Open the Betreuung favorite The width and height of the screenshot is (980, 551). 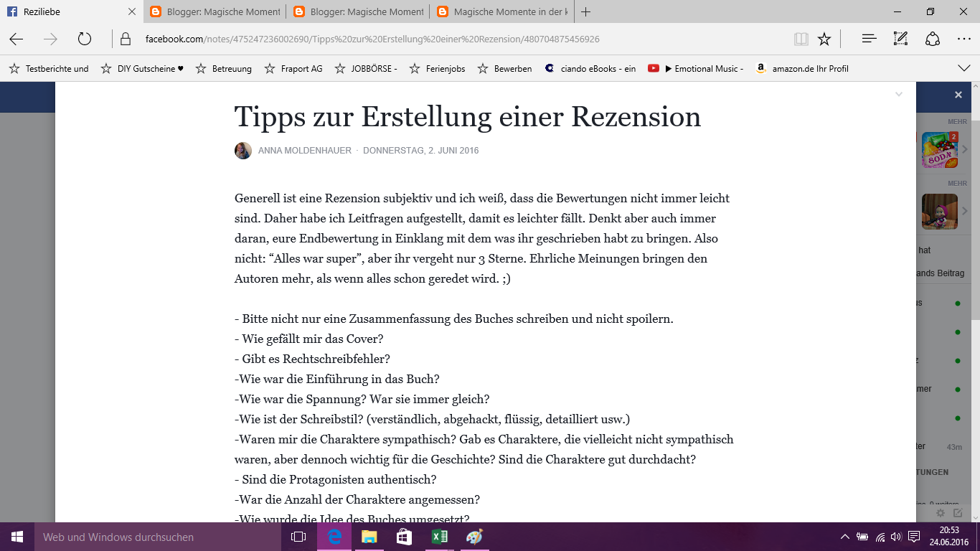(224, 69)
